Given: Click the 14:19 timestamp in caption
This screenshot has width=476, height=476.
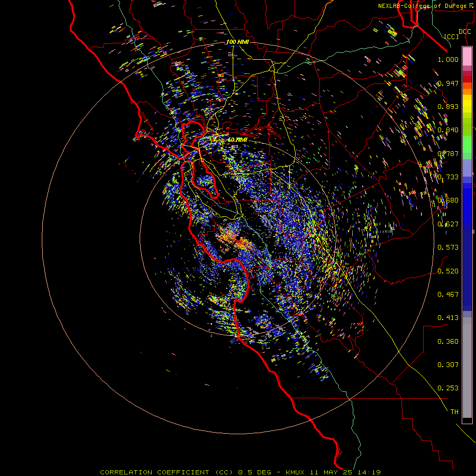Looking at the screenshot, I should [x=369, y=472].
